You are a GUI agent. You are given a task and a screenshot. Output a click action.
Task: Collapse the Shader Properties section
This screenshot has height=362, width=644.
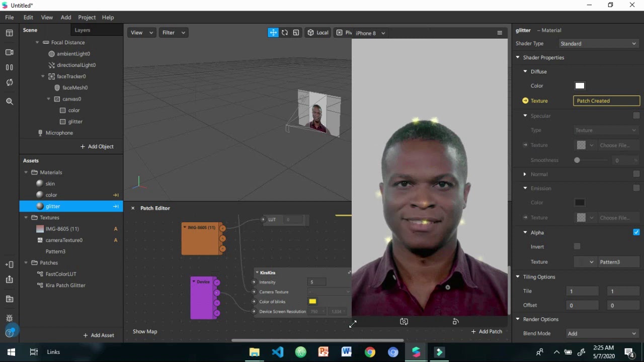coord(518,57)
